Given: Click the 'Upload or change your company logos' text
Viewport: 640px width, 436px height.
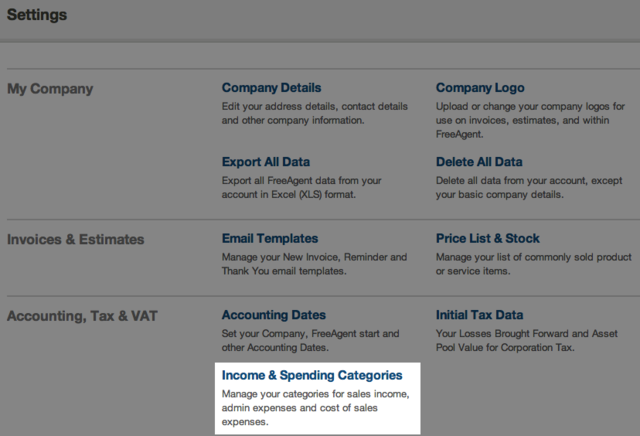Looking at the screenshot, I should click(530, 113).
